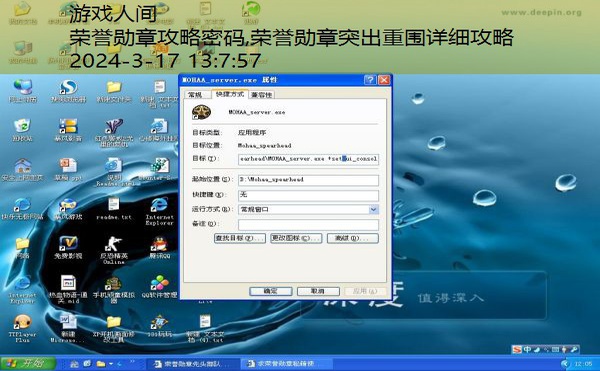
Task: Select the readme.txt file icon
Action: point(114,209)
